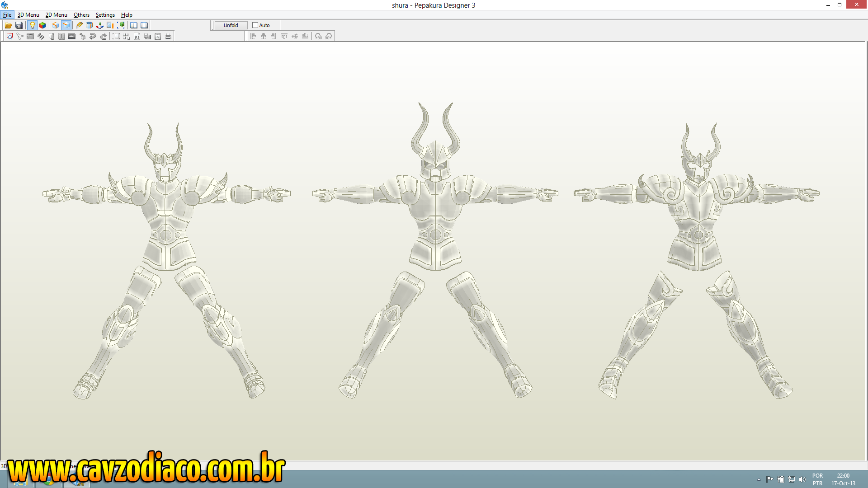The height and width of the screenshot is (488, 868).
Task: Click the align top icon
Action: pos(284,37)
